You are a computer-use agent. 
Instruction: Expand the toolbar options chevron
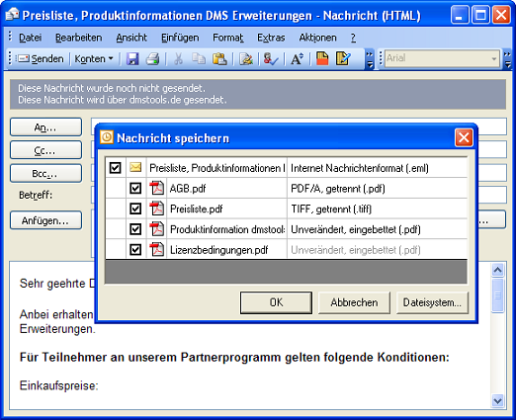(370, 59)
